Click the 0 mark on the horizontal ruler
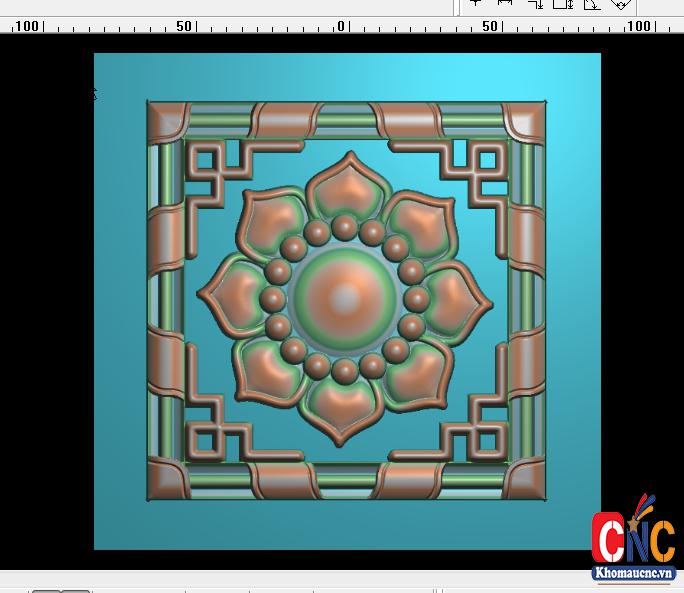Viewport: 684px width, 593px height. click(341, 26)
